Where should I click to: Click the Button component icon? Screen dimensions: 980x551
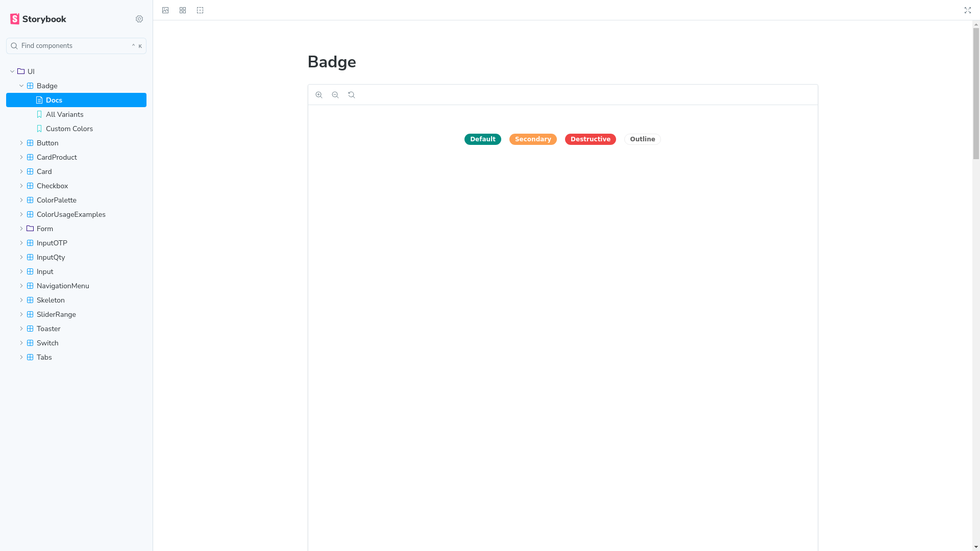[x=30, y=143]
